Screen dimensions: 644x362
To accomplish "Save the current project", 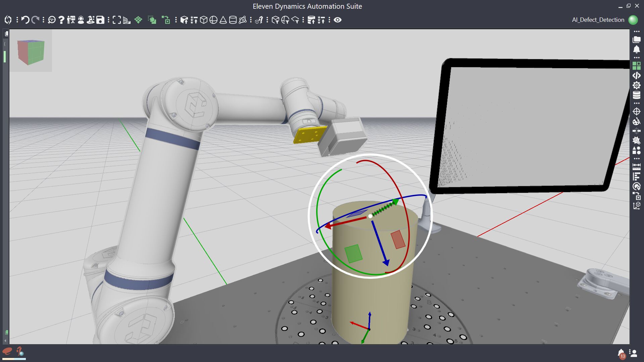I will pyautogui.click(x=100, y=20).
